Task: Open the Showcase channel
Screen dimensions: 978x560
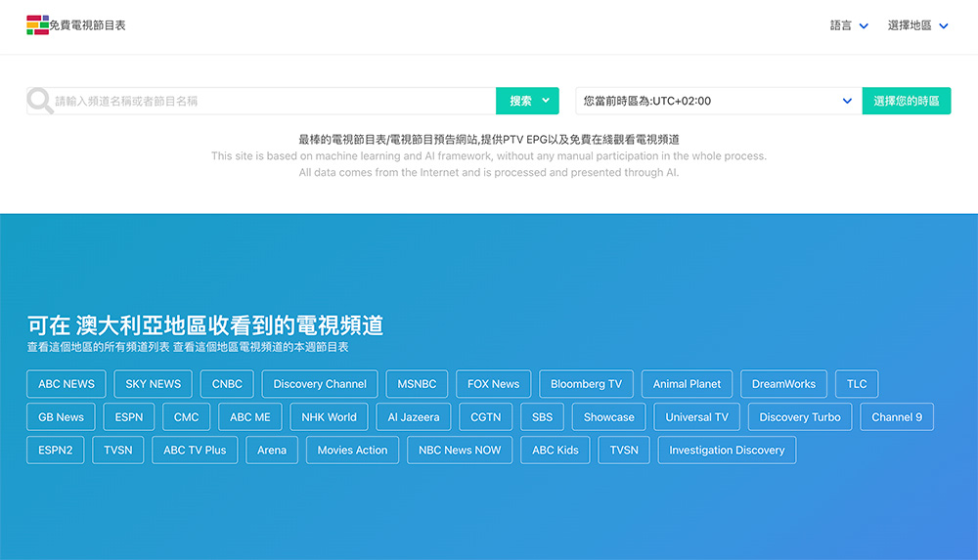Action: point(608,416)
